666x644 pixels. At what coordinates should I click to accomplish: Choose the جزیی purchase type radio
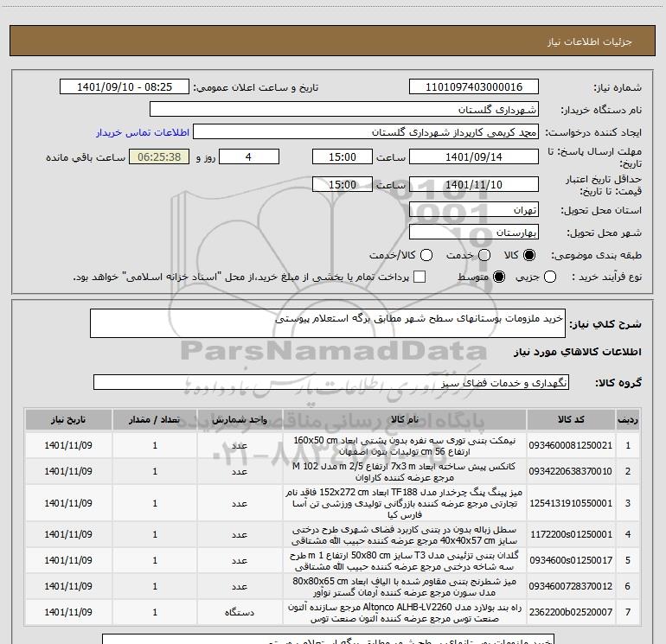[549, 277]
